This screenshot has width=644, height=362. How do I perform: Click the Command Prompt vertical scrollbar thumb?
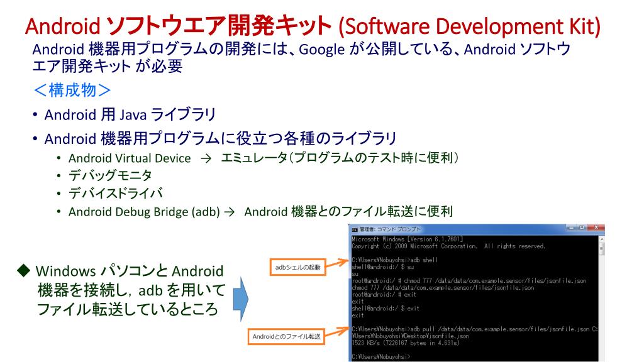pyautogui.click(x=602, y=249)
